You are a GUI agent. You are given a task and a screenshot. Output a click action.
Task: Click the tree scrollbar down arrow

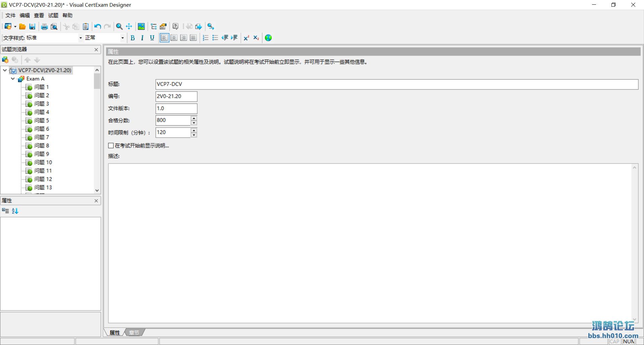coord(97,191)
